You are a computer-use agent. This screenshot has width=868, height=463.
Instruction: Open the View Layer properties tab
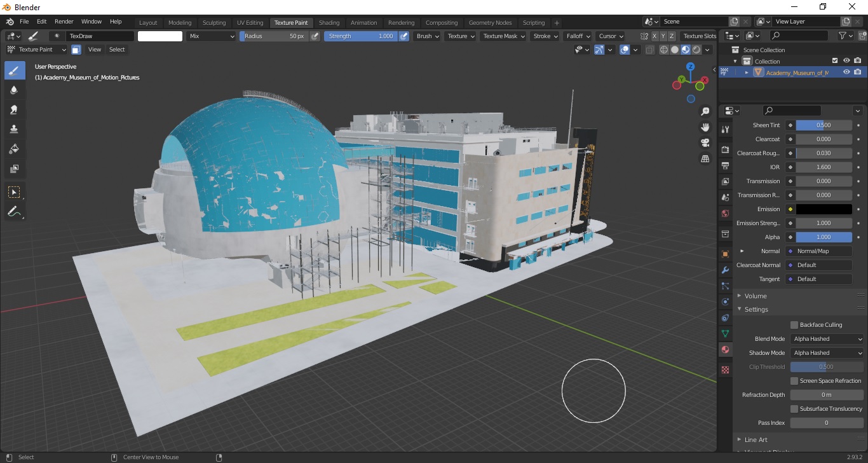coord(725,181)
